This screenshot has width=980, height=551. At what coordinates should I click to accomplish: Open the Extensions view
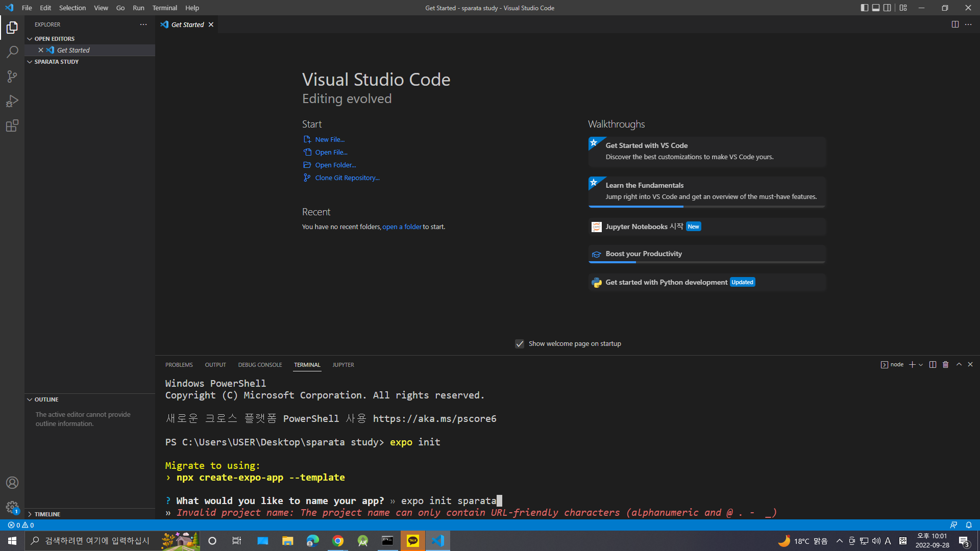tap(12, 126)
